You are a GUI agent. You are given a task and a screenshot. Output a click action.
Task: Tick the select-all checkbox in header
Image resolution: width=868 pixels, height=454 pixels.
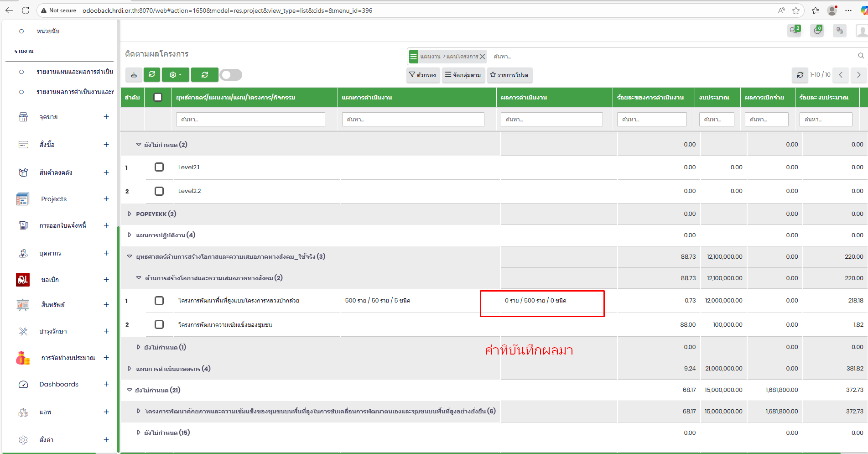pyautogui.click(x=158, y=97)
